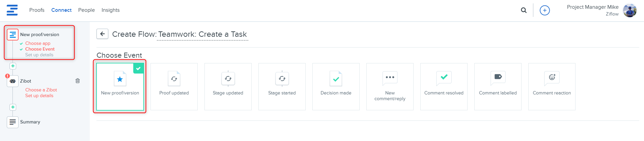Delete the Zibot step with trash icon
Image resolution: width=644 pixels, height=141 pixels.
pyautogui.click(x=78, y=81)
